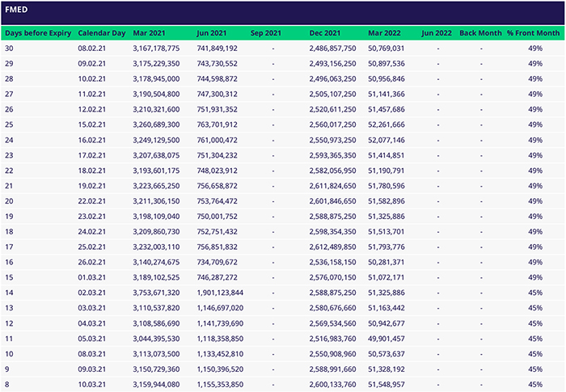Click the Mar 2021 value 3,753,671,320
The width and height of the screenshot is (566, 392).
(x=161, y=293)
